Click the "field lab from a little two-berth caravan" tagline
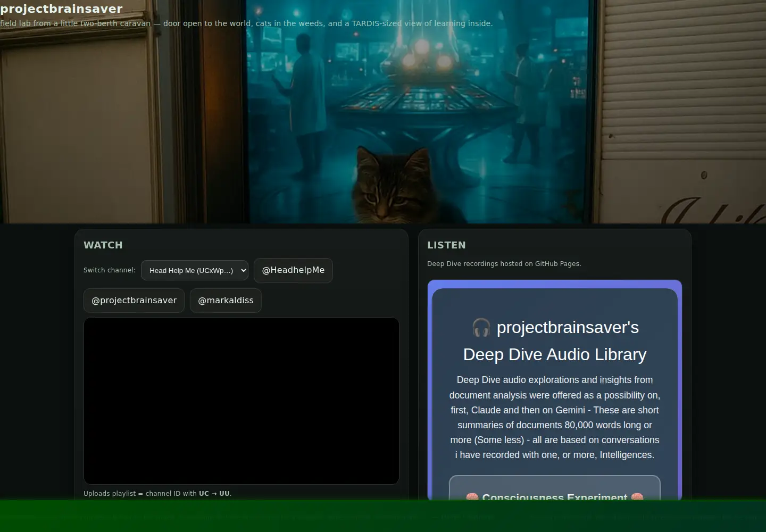 246,23
